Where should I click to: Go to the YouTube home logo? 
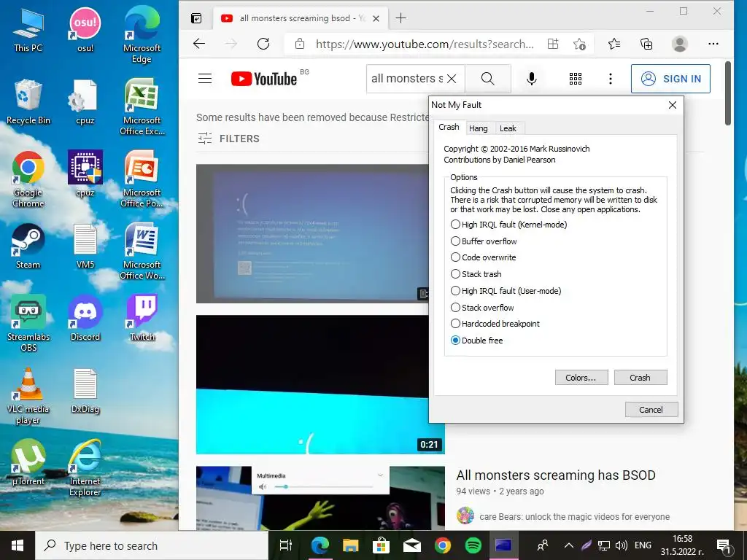tap(264, 79)
